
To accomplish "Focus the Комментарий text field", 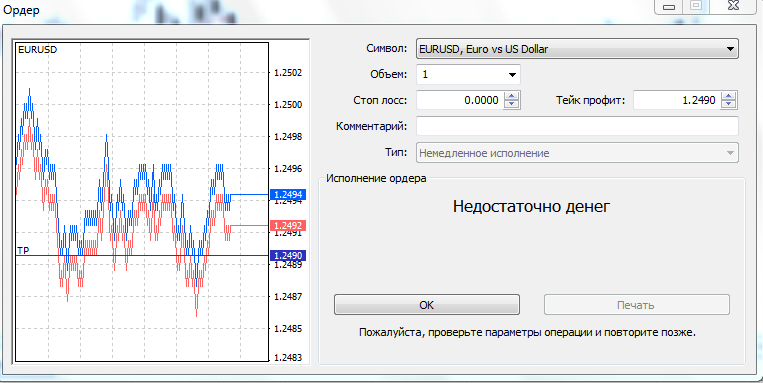I will point(577,126).
